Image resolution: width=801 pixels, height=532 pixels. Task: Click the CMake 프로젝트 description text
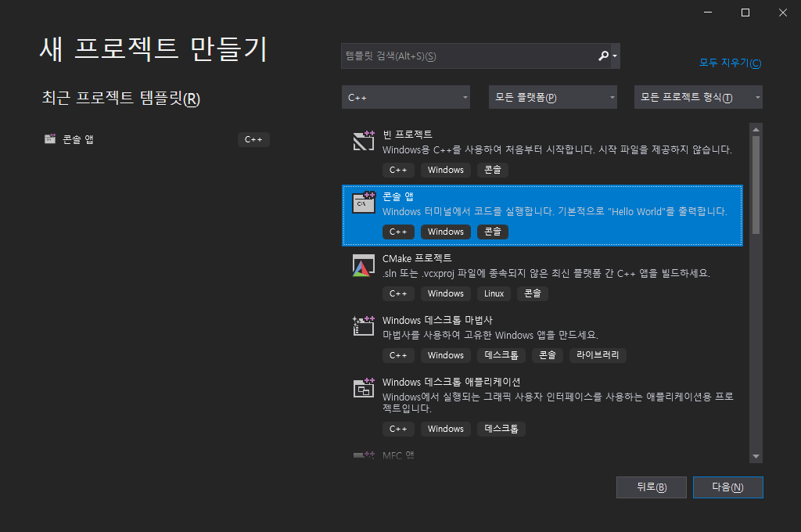click(546, 273)
